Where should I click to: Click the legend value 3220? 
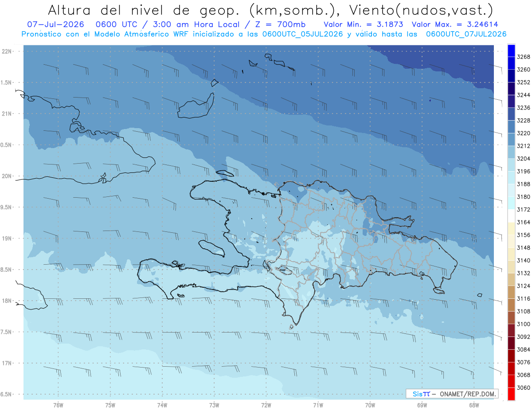click(523, 133)
